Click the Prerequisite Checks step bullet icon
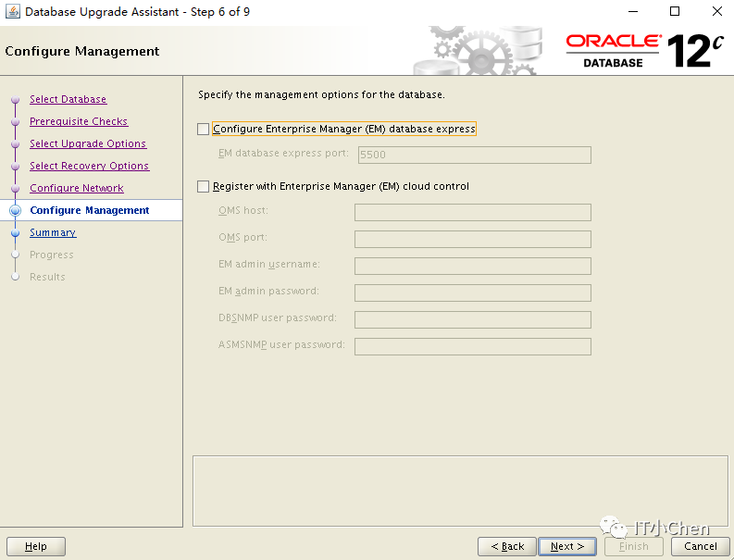 16,122
